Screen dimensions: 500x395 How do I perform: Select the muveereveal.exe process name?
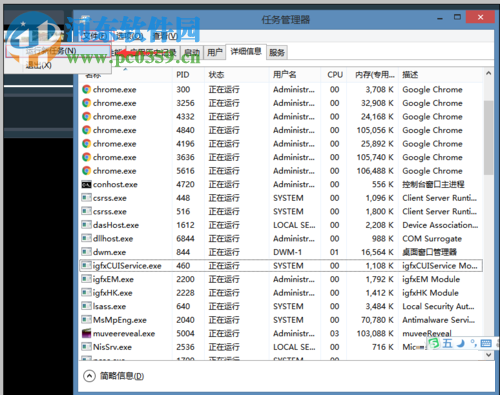point(124,333)
